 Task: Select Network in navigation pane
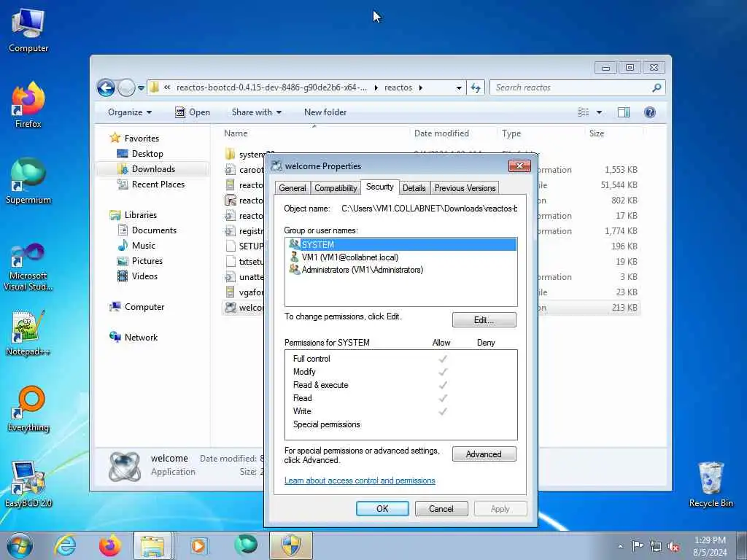[134, 338]
